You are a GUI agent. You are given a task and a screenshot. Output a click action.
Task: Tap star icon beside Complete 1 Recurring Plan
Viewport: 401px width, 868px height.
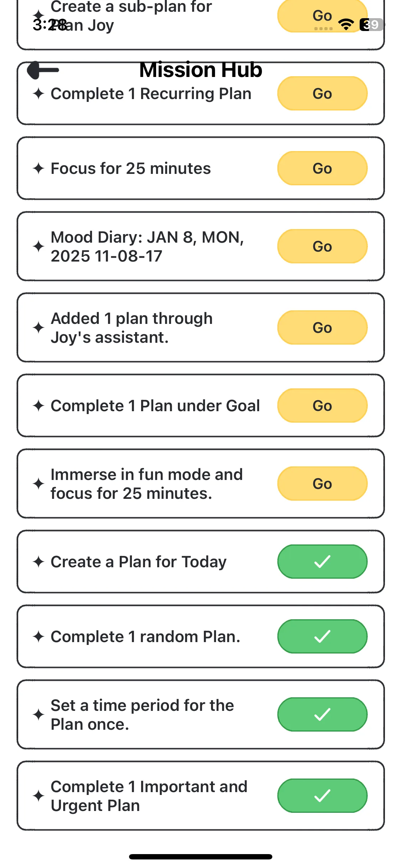click(x=38, y=94)
